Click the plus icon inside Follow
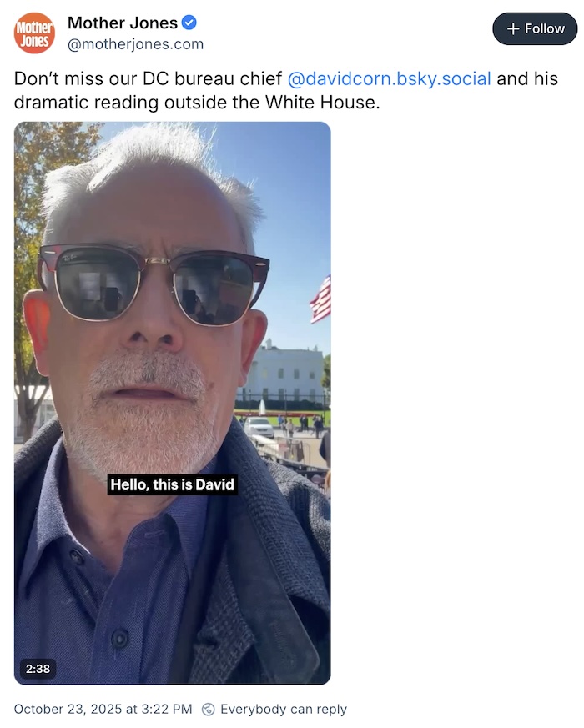This screenshot has width=584, height=728. click(513, 29)
